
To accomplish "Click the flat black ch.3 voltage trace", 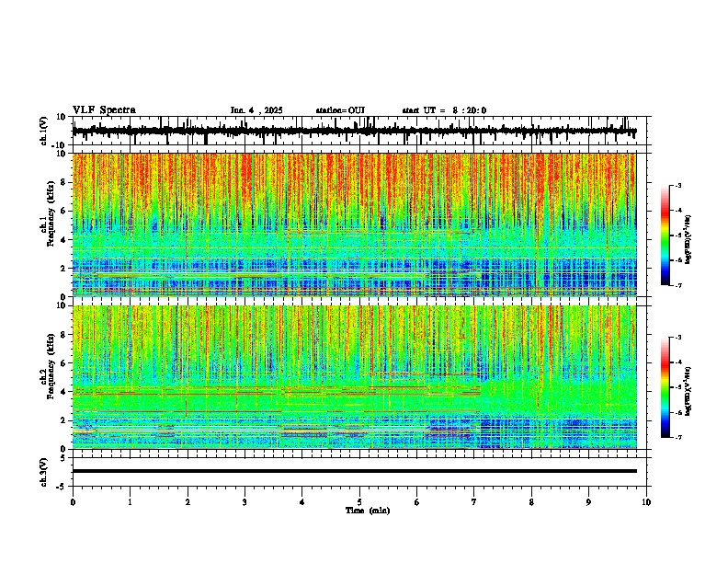I will tap(354, 471).
